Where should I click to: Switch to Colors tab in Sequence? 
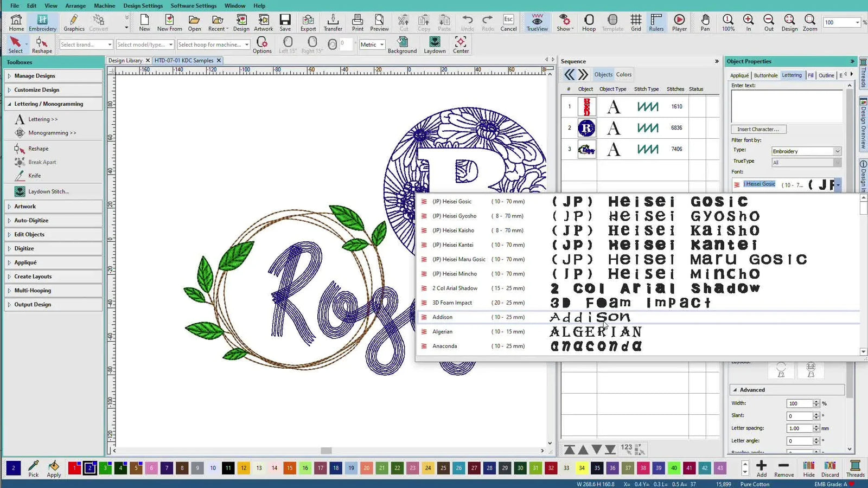pyautogui.click(x=623, y=75)
